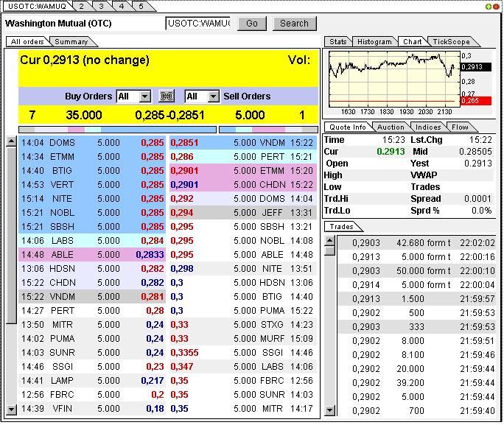Switch to window tab 4
This screenshot has height=425, width=504.
point(122,6)
